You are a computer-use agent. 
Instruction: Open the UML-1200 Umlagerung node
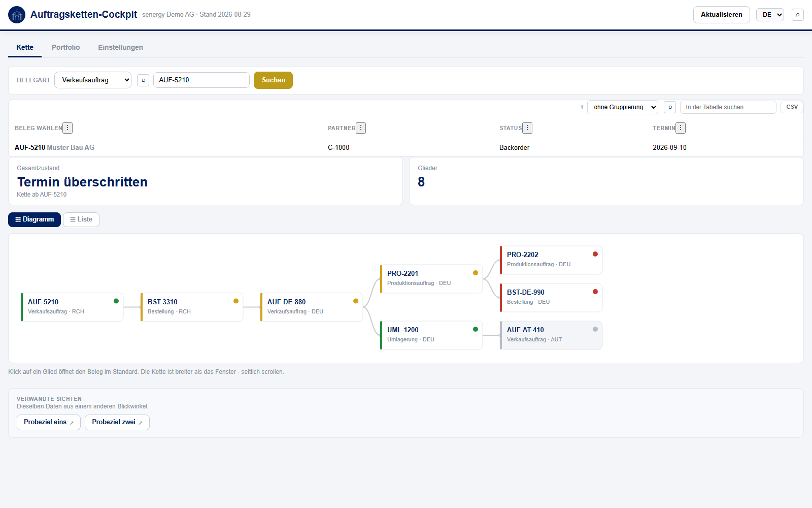[431, 335]
